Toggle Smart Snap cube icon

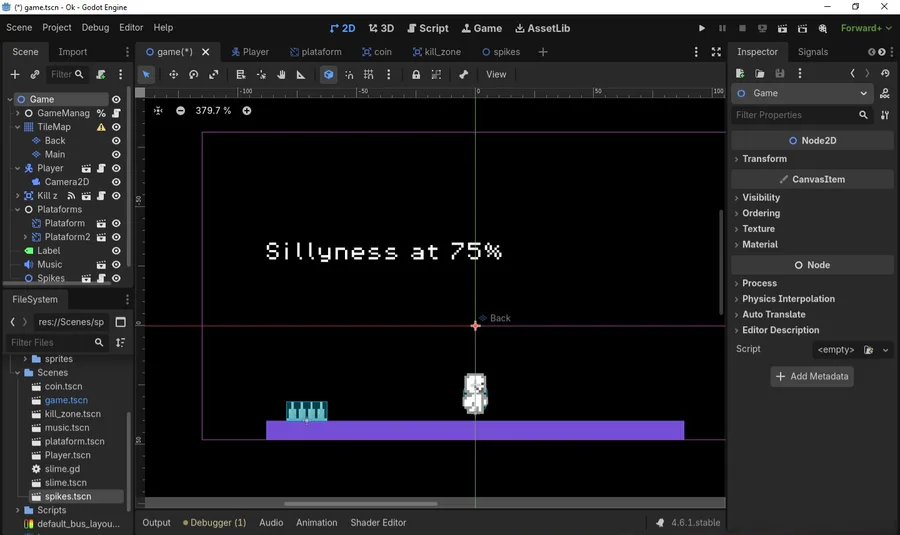(328, 75)
